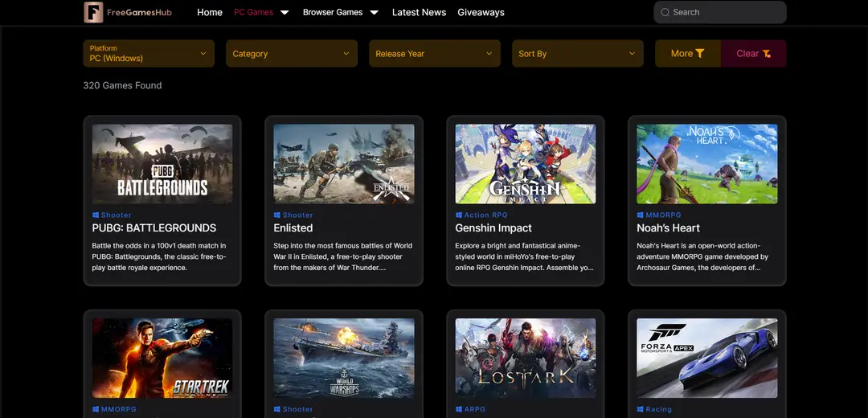Click the World of Warships thumbnail
This screenshot has height=418, width=868.
[344, 359]
